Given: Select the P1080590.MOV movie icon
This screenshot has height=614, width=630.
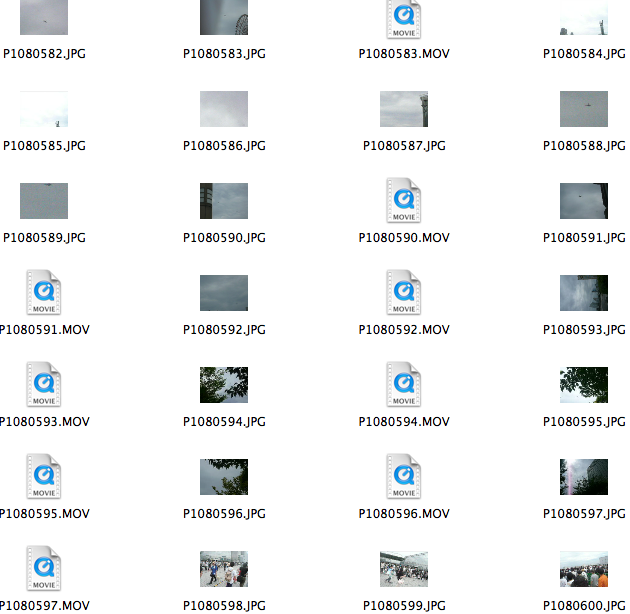Looking at the screenshot, I should tap(404, 200).
